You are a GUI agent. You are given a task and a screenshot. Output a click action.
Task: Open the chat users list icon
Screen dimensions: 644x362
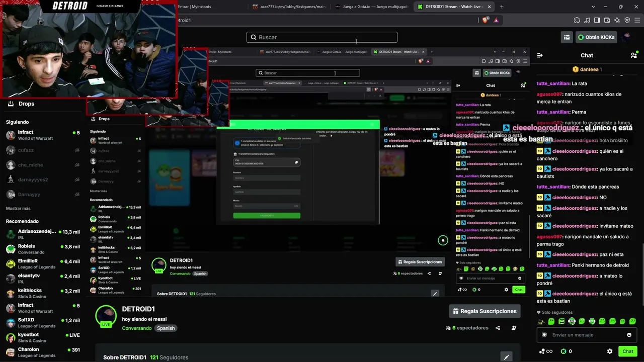[634, 55]
